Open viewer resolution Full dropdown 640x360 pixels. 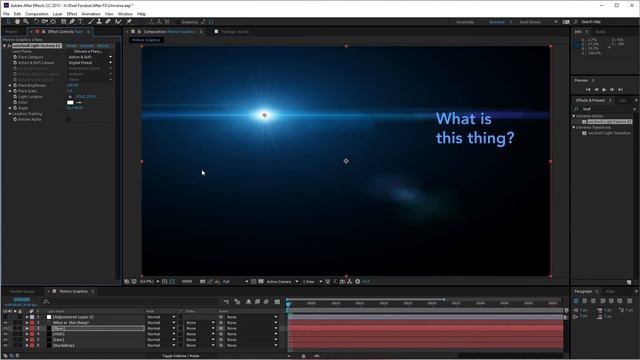click(x=236, y=282)
